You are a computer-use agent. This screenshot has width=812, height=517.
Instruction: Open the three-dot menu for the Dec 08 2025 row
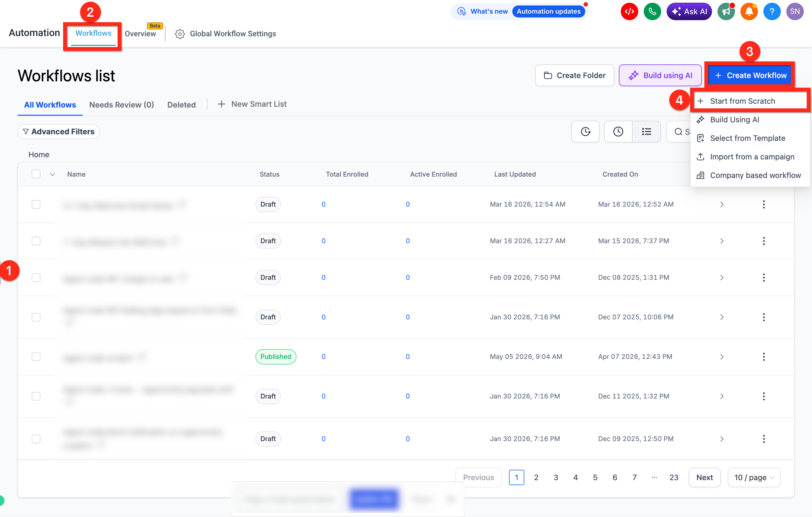pyautogui.click(x=764, y=278)
